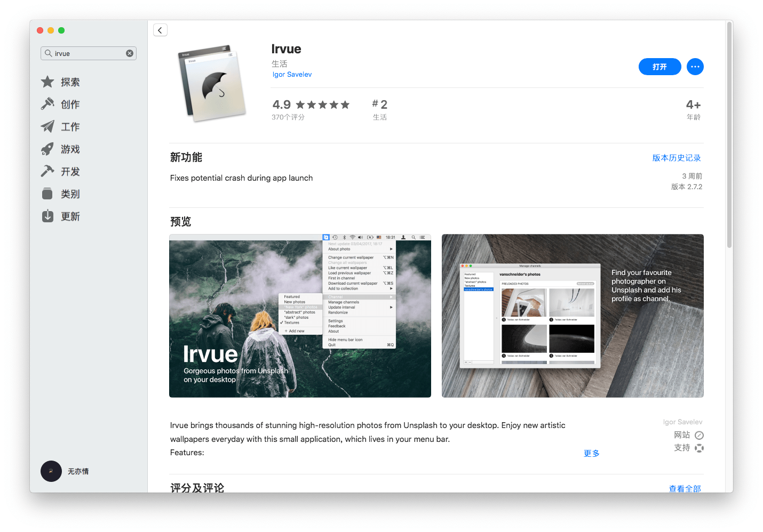Click the 4+ 年龄 age rating

tap(694, 109)
